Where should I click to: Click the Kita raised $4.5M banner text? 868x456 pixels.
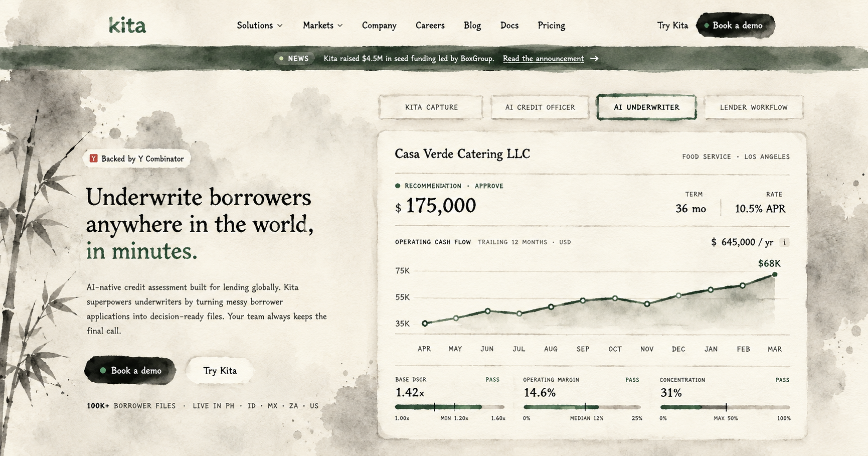[409, 59]
